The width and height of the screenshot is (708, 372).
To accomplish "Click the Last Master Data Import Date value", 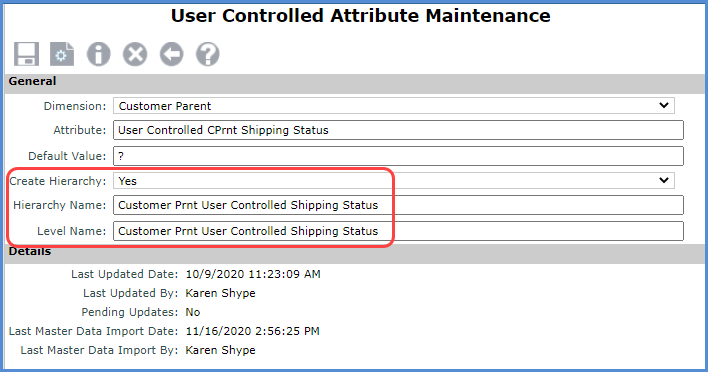I will [x=252, y=331].
